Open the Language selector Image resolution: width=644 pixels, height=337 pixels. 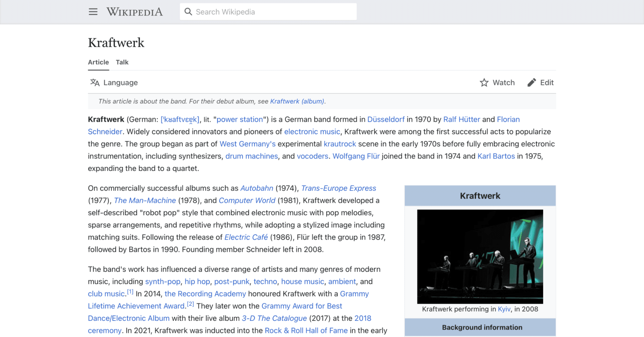[114, 82]
